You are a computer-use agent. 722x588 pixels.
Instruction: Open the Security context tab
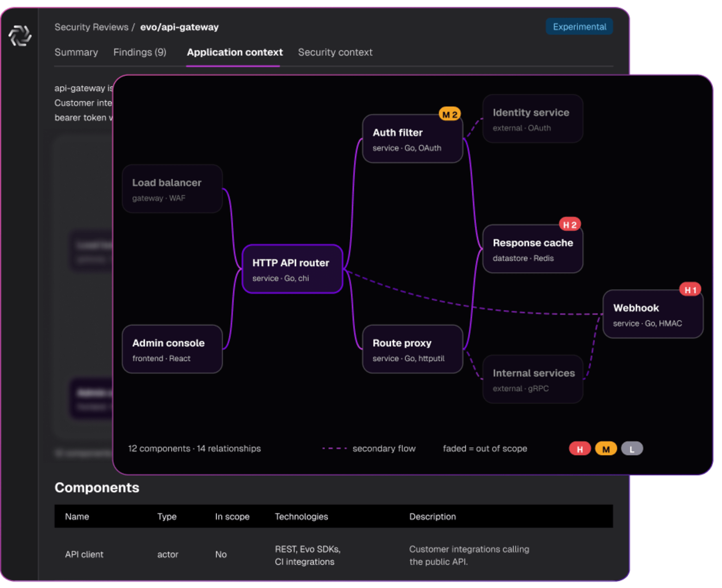pyautogui.click(x=335, y=52)
